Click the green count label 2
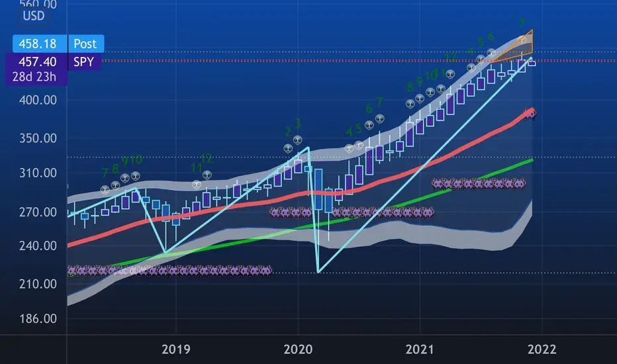This screenshot has width=617, height=364. pyautogui.click(x=288, y=132)
